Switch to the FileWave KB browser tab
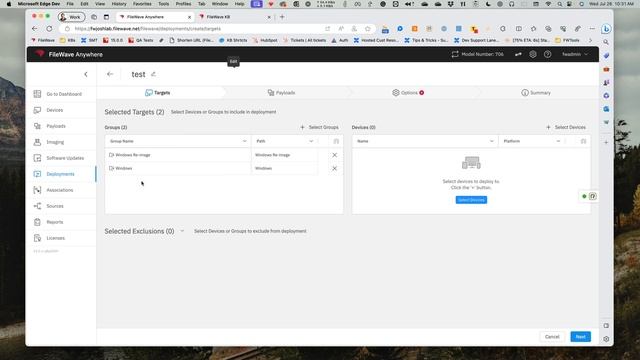 pos(235,17)
